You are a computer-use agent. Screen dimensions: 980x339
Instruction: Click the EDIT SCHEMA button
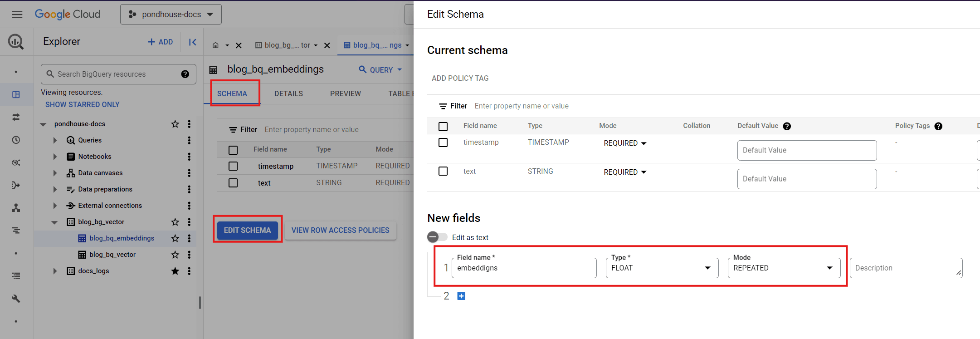tap(248, 230)
